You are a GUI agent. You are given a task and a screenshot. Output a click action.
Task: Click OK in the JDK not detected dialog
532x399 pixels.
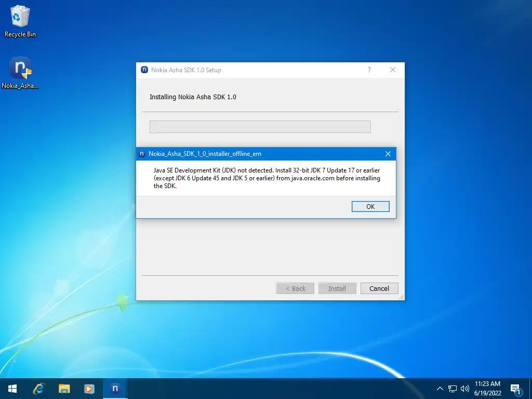(x=370, y=206)
